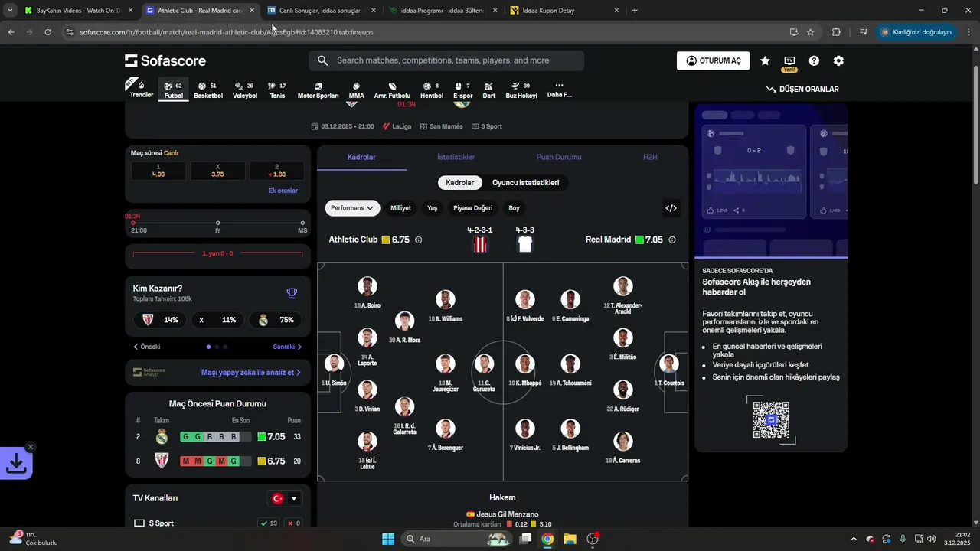The height and width of the screenshot is (551, 980).
Task: Select Hentbol sport category
Action: coord(432,90)
